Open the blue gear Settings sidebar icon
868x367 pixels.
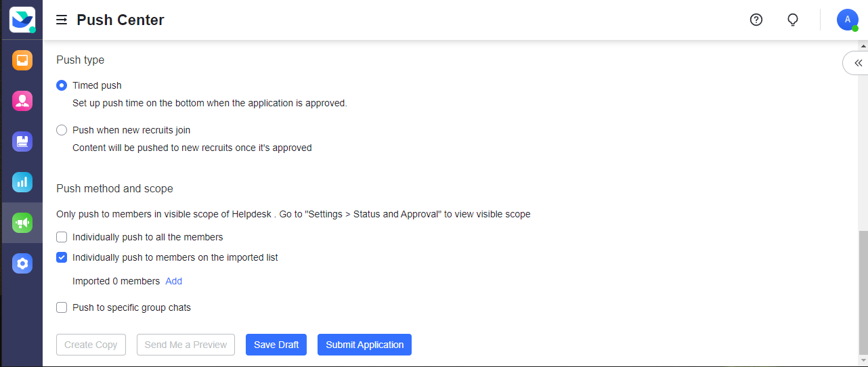(x=22, y=263)
